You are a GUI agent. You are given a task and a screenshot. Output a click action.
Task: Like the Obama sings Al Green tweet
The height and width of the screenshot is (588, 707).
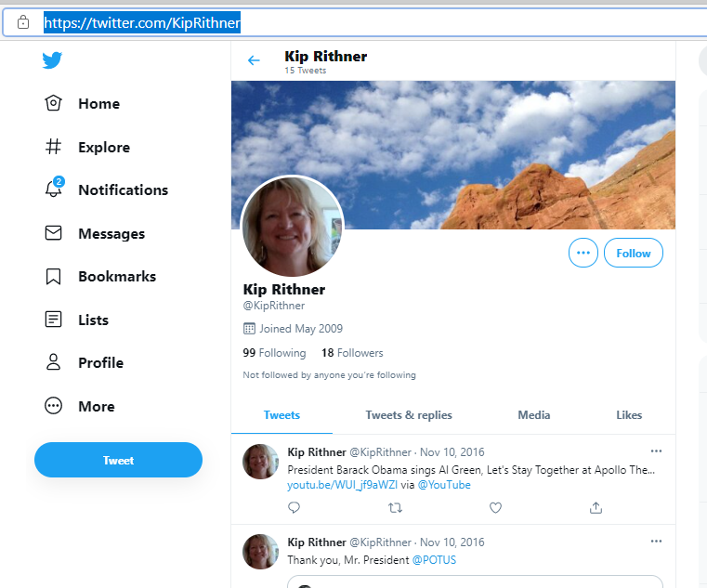[495, 508]
